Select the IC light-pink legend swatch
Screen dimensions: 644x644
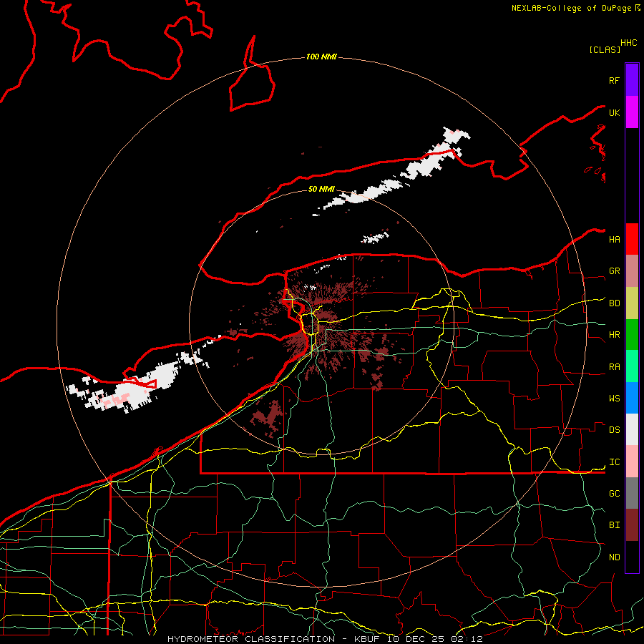tap(632, 462)
